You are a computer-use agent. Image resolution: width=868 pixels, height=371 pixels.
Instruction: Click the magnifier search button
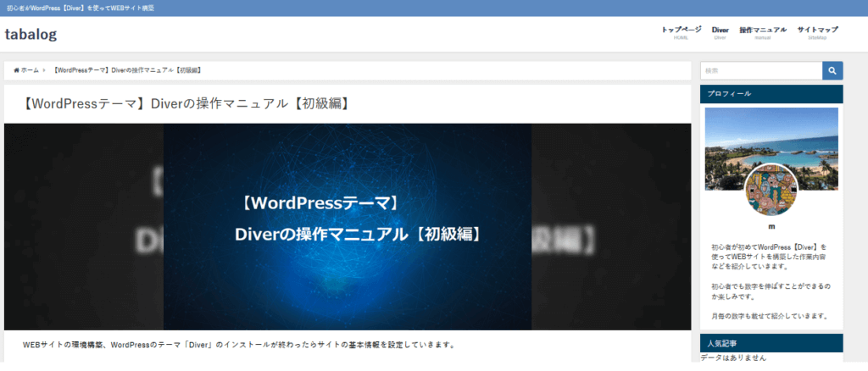pyautogui.click(x=832, y=71)
